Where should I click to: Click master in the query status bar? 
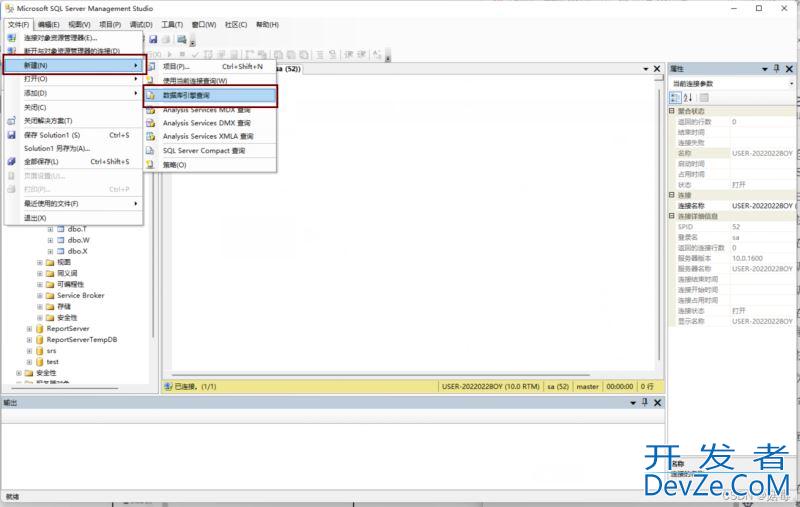587,387
